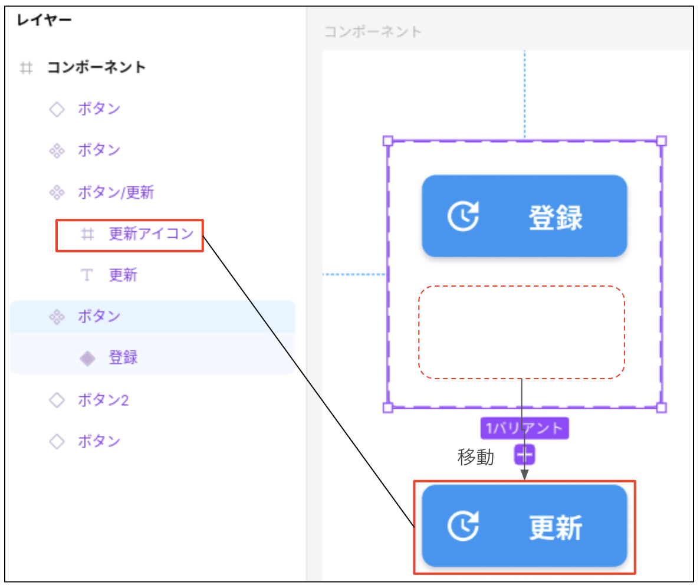The width and height of the screenshot is (700, 588).
Task: Select the 更新アイコン layer
Action: (x=152, y=234)
